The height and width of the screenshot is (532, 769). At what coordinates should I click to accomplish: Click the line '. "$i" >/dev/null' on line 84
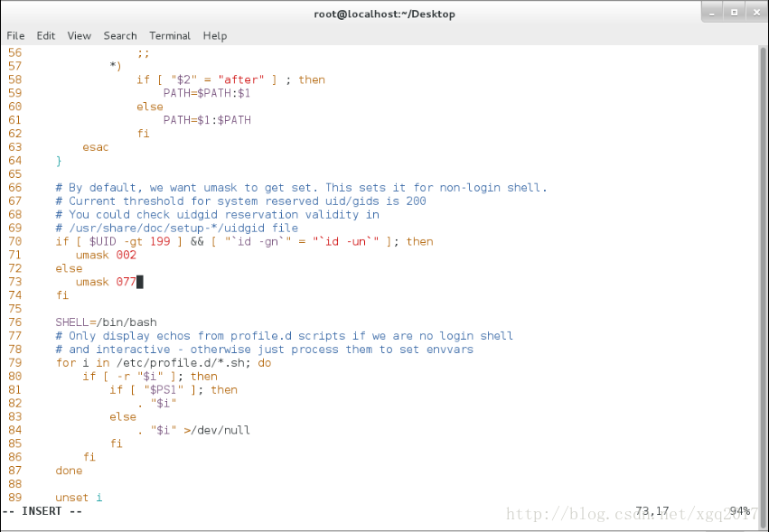tap(193, 430)
